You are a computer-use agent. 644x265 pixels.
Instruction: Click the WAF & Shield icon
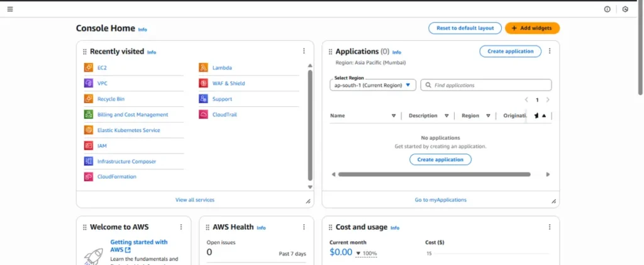pyautogui.click(x=203, y=84)
